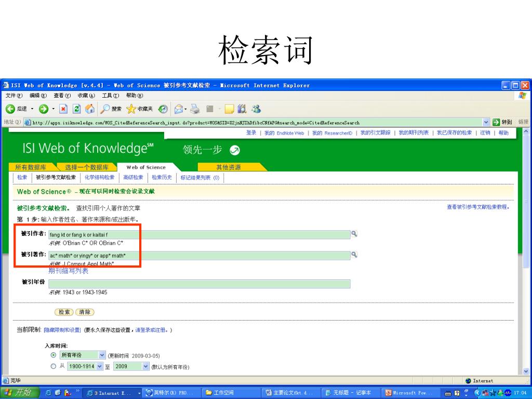
Task: Open the History clock icon
Action: click(163, 109)
